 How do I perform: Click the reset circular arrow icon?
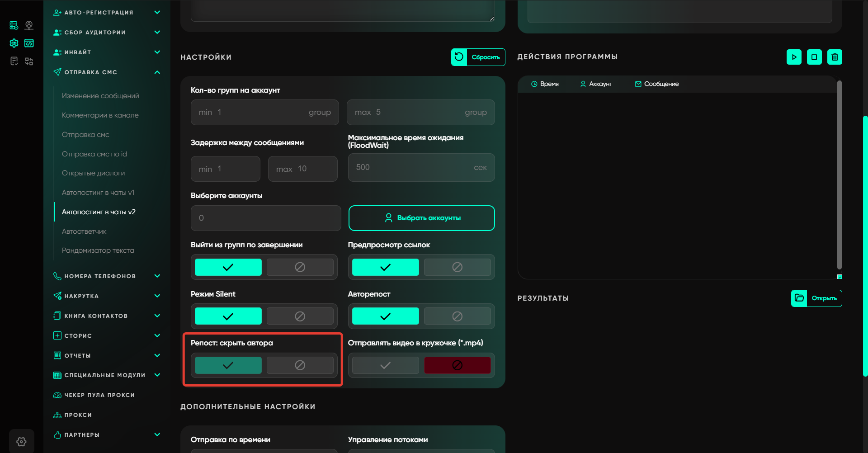tap(459, 57)
